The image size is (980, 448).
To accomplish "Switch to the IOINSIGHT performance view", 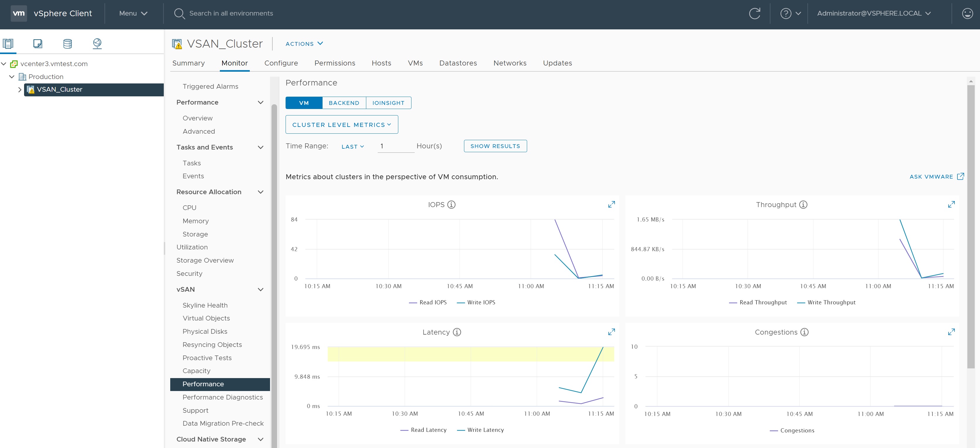I will (388, 103).
